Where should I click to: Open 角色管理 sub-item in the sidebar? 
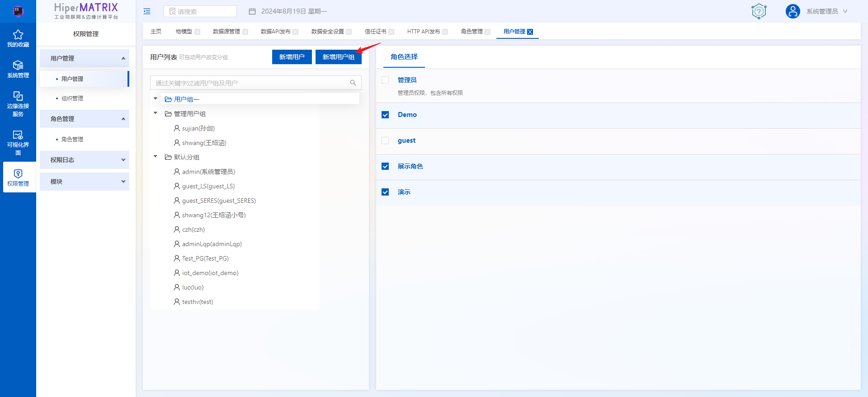click(72, 140)
